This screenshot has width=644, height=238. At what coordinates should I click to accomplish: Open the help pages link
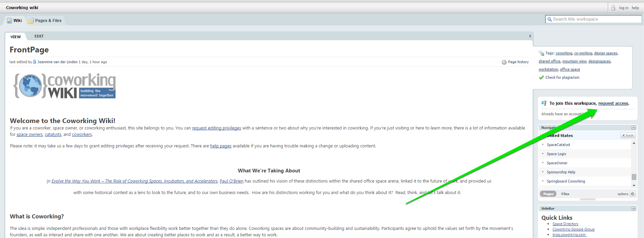click(x=221, y=146)
